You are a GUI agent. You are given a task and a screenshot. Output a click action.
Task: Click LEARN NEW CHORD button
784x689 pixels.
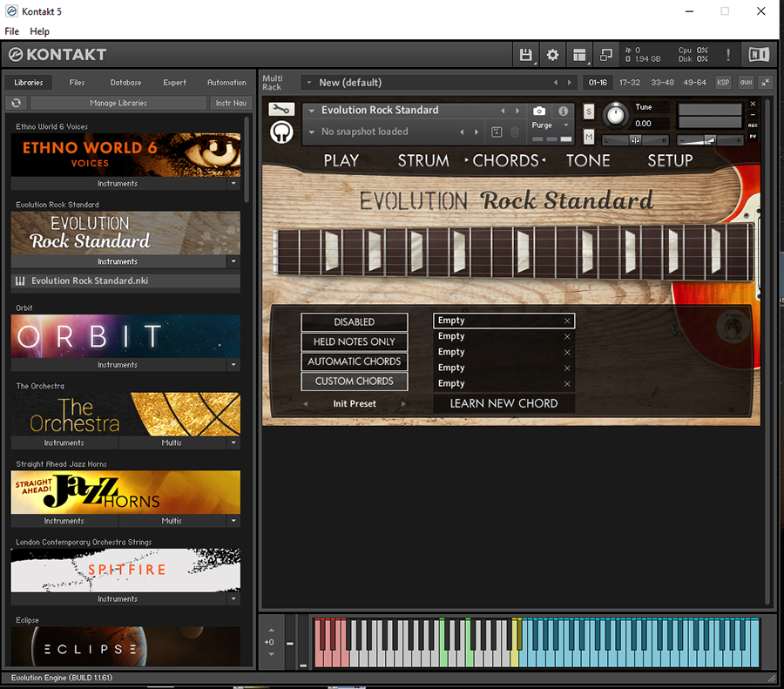504,403
